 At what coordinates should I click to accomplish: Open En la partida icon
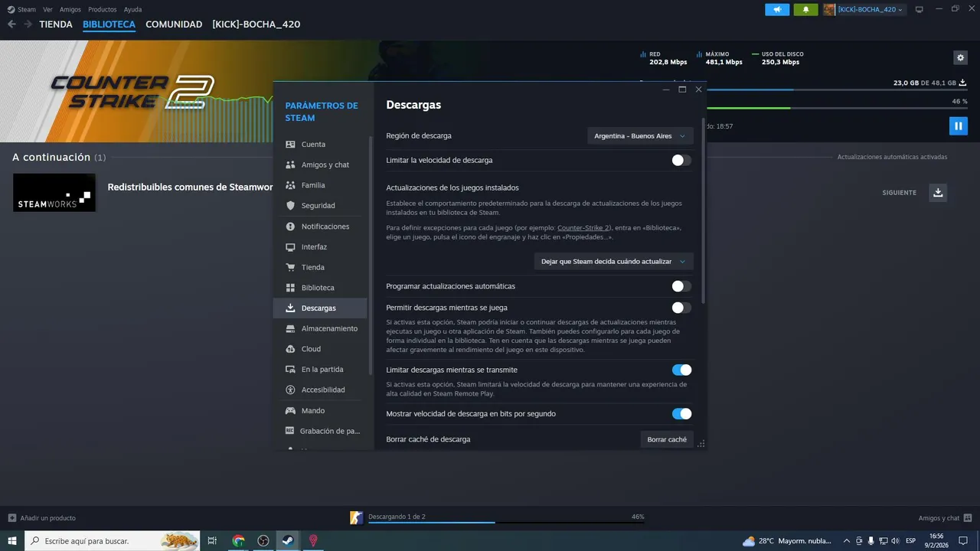[290, 370]
